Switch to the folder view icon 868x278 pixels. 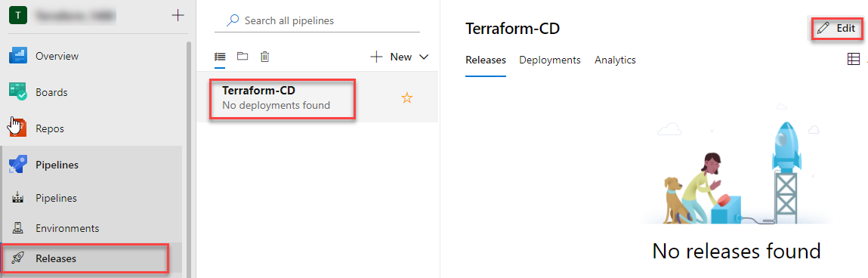pos(242,57)
